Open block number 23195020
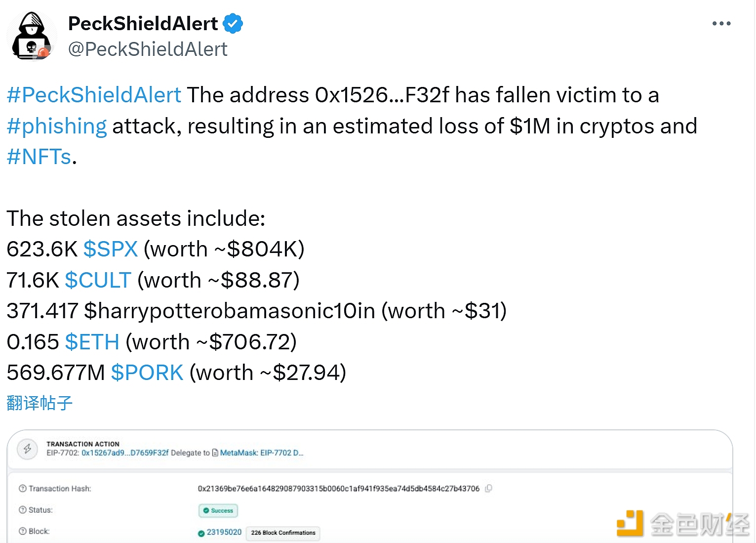This screenshot has height=543, width=756. 224,532
